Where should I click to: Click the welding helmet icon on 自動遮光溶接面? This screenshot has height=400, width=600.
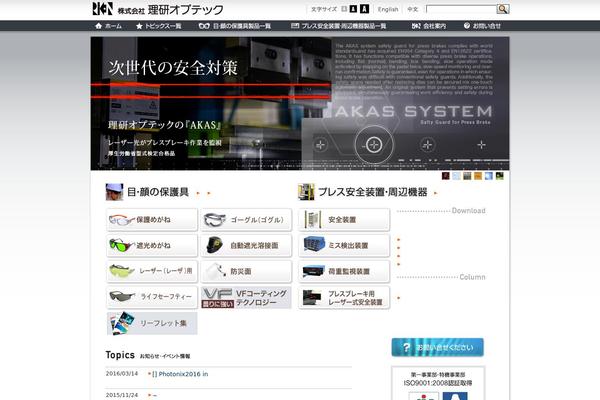(215, 245)
